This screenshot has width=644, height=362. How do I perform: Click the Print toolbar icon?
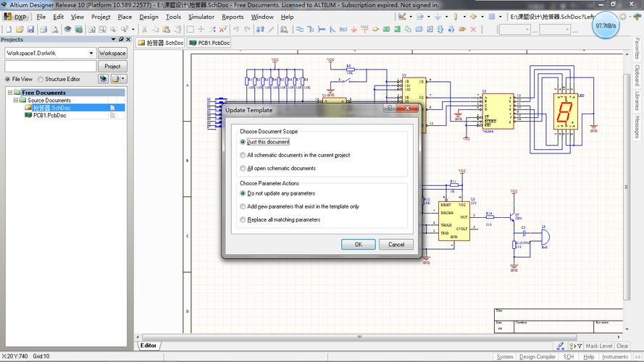[x=43, y=29]
